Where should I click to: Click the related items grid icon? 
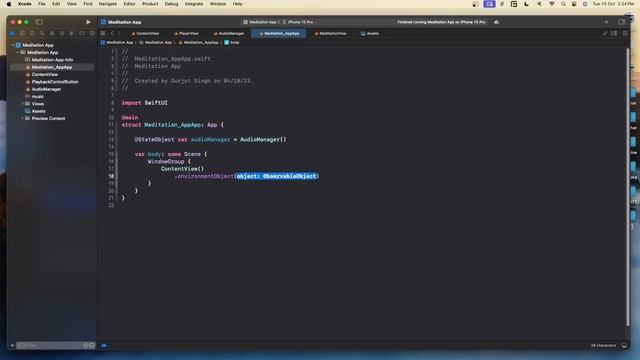pyautogui.click(x=103, y=33)
